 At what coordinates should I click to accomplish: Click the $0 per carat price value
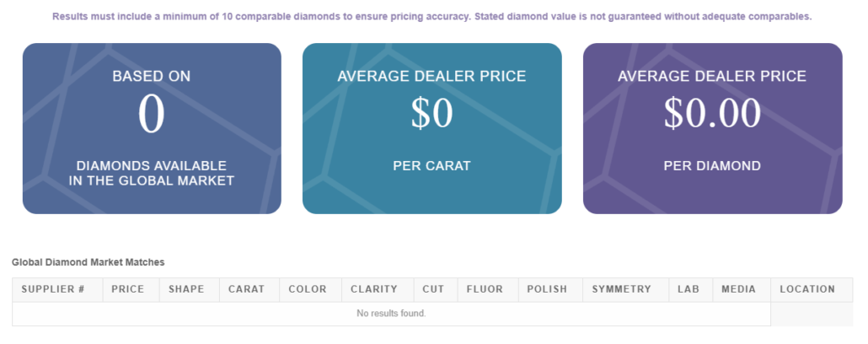(431, 115)
